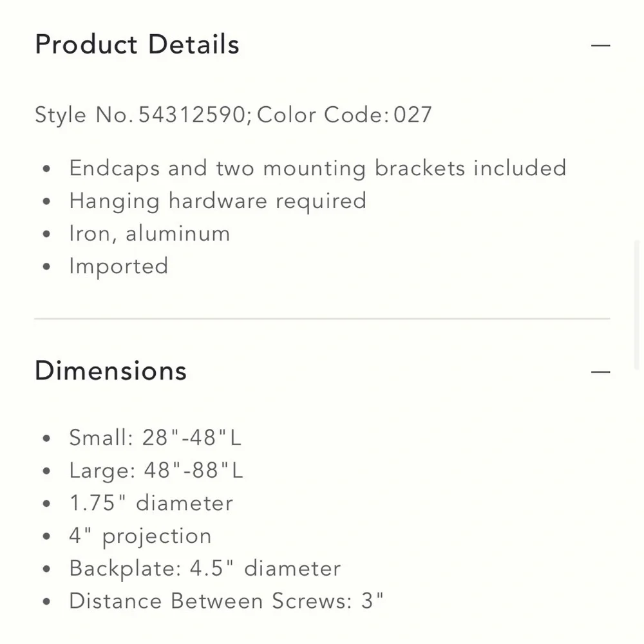Click the Endcaps and two mounting brackets line
The image size is (644, 644).
point(317,168)
